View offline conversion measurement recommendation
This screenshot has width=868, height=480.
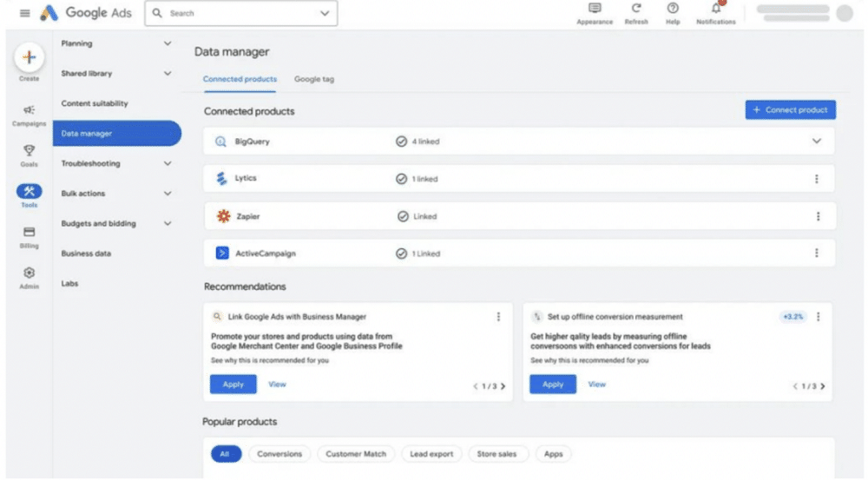[x=597, y=385]
